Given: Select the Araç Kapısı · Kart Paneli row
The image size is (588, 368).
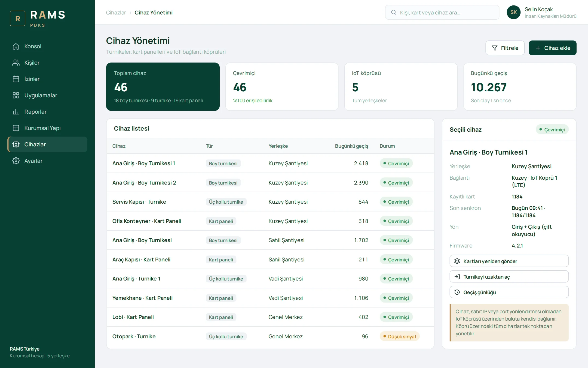Looking at the screenshot, I should point(270,260).
